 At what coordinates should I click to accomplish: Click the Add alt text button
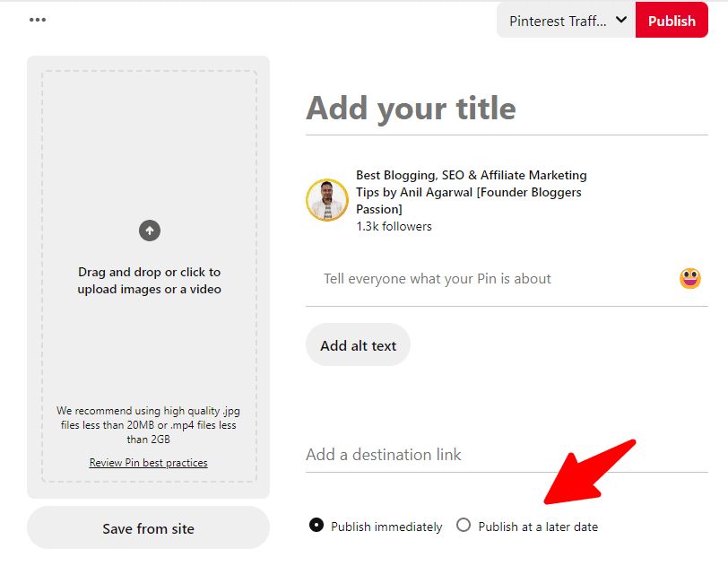click(358, 345)
